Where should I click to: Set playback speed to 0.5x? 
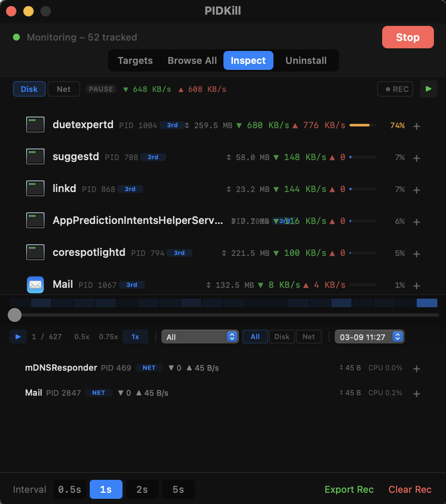click(82, 337)
